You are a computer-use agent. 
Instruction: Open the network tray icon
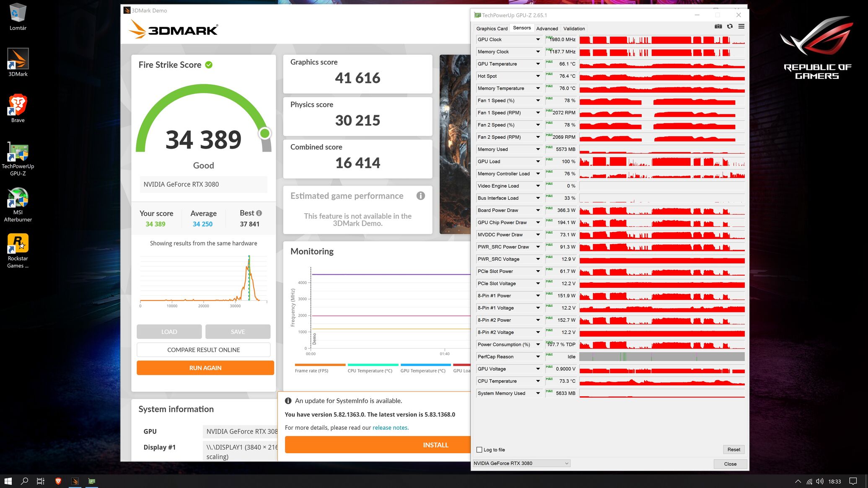[x=809, y=481]
